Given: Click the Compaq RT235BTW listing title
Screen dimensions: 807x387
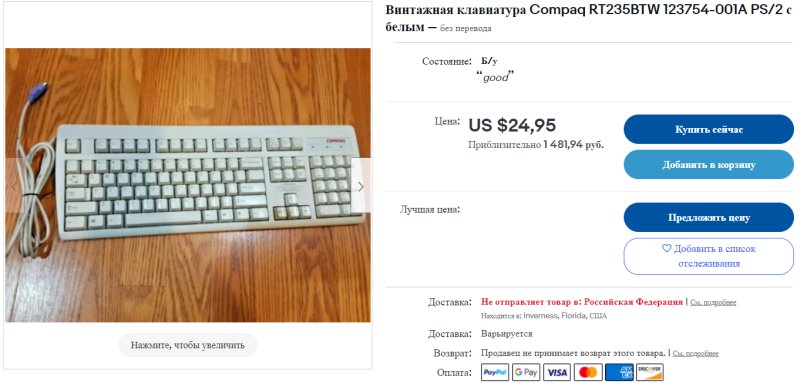Looking at the screenshot, I should (588, 19).
